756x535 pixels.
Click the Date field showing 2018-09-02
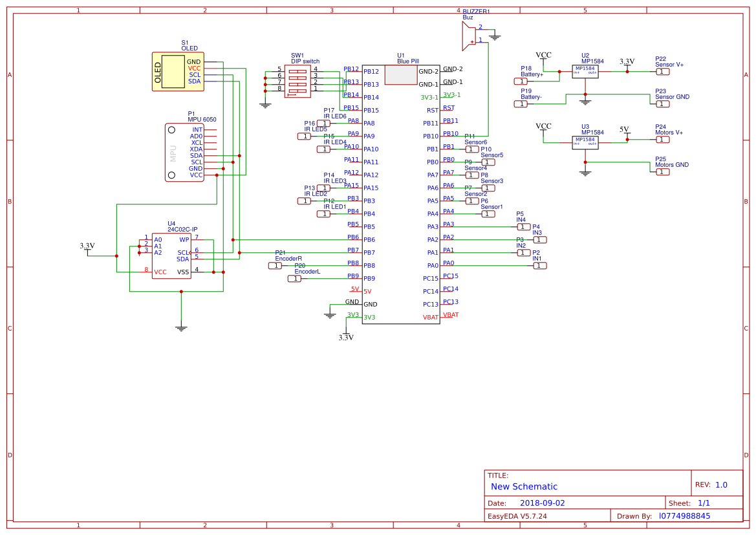click(x=542, y=502)
